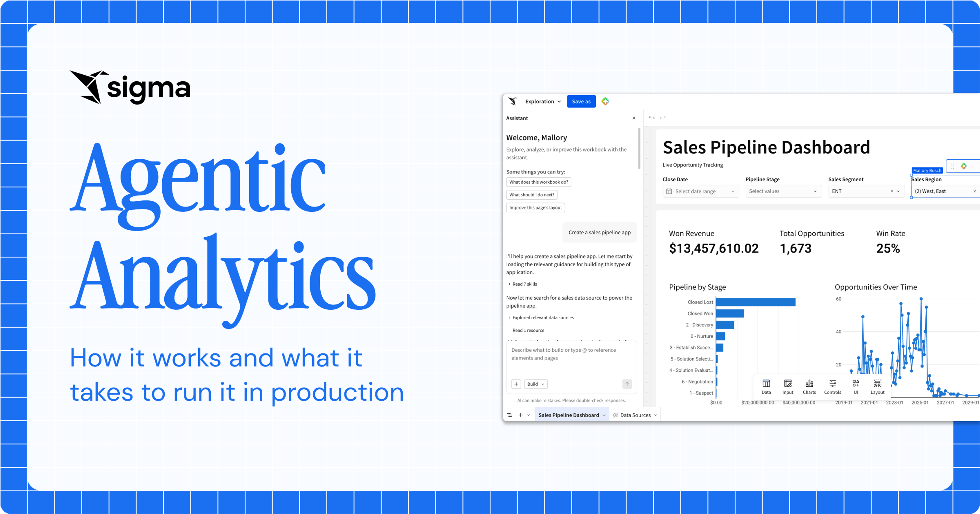
Task: Click the '0 - Nurture' stage label
Action: 702,337
